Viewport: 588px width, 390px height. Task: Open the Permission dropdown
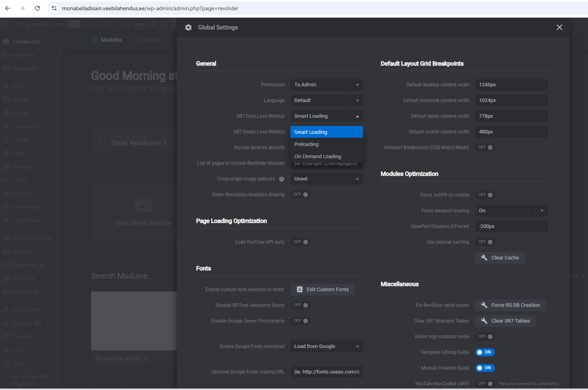[326, 85]
